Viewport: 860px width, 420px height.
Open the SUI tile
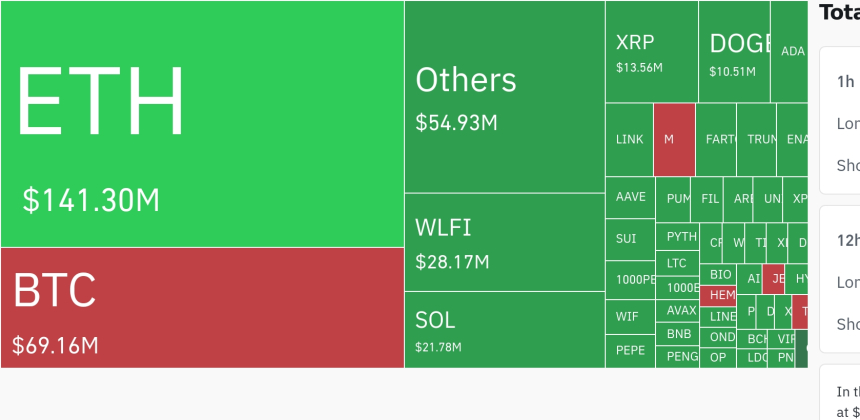[630, 239]
